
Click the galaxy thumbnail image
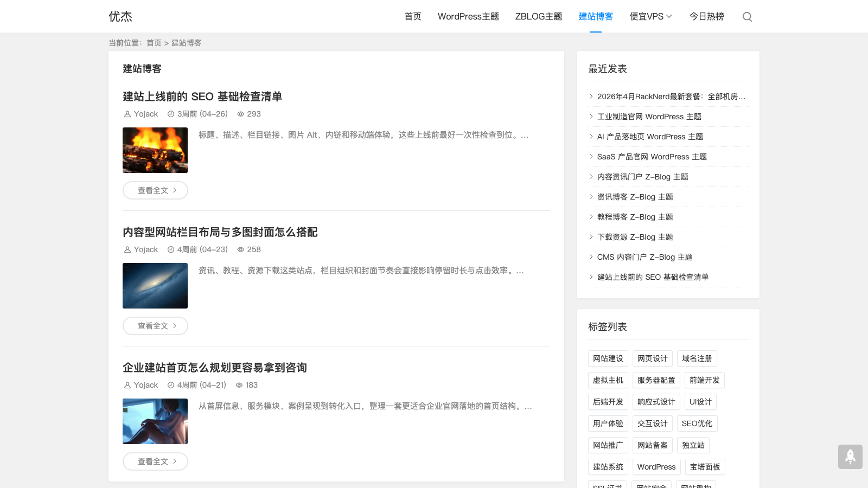(155, 286)
